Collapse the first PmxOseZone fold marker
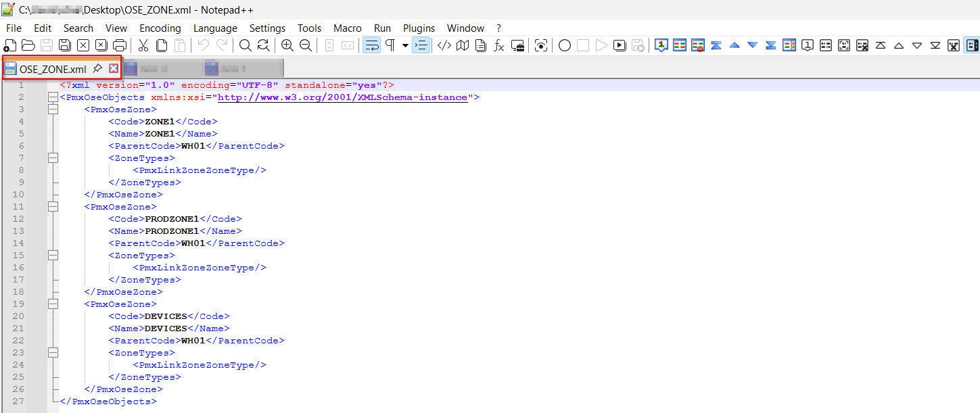 [x=53, y=110]
